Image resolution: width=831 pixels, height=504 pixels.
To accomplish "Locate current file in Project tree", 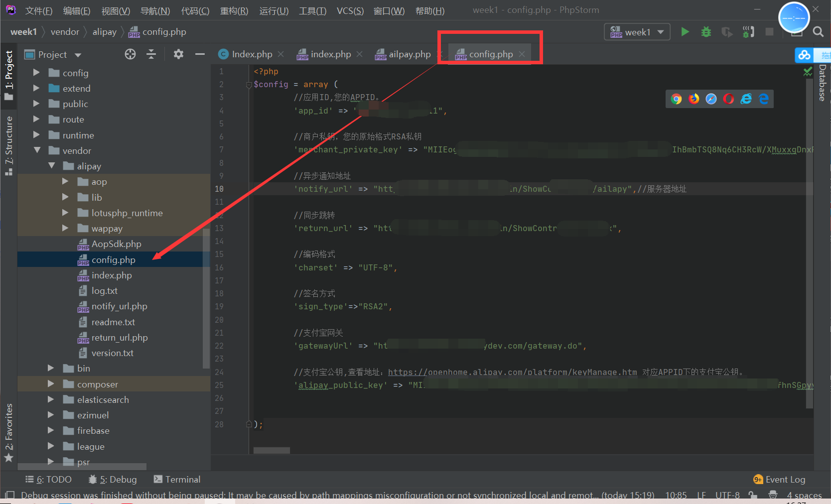I will (x=130, y=54).
